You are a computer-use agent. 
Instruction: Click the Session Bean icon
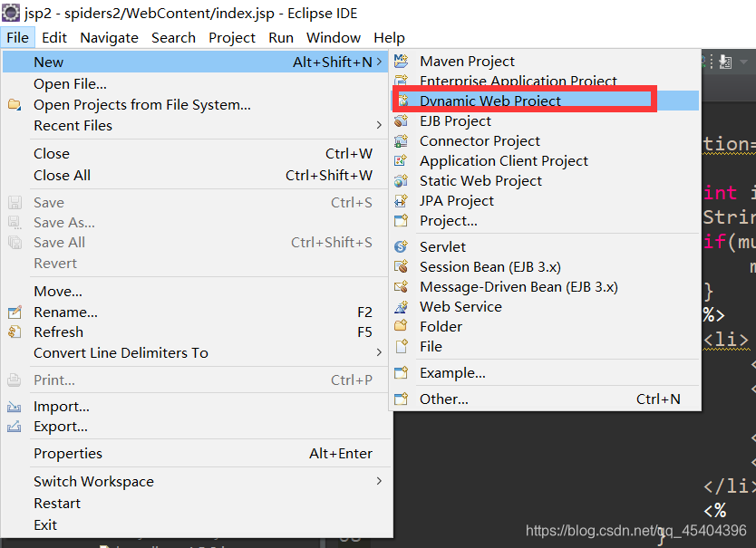click(x=402, y=266)
